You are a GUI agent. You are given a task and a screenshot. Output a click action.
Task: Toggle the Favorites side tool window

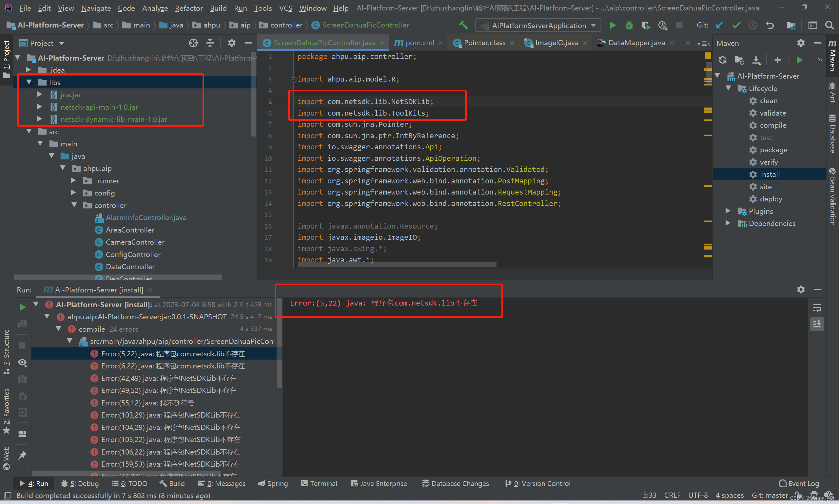6,411
